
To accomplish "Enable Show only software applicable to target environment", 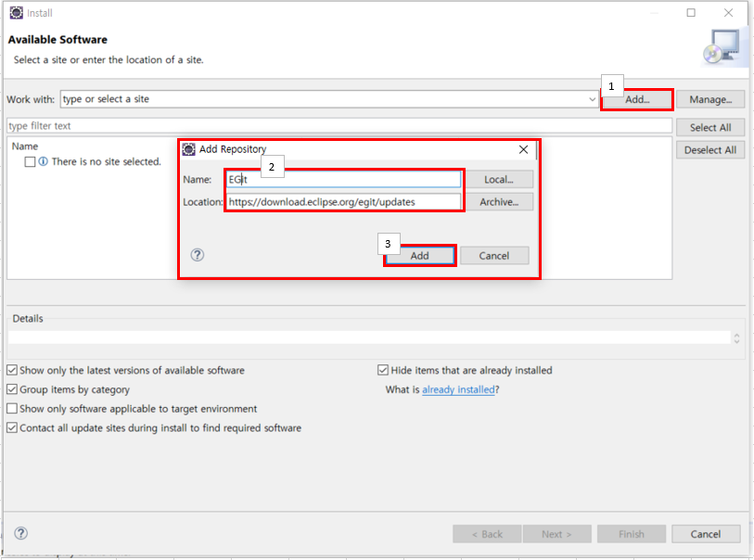I will pos(12,409).
